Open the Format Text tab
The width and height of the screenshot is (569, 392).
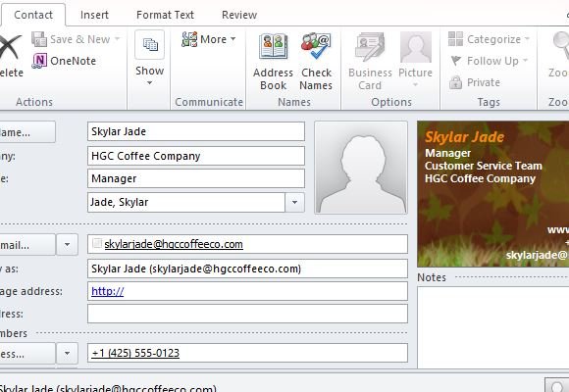165,15
